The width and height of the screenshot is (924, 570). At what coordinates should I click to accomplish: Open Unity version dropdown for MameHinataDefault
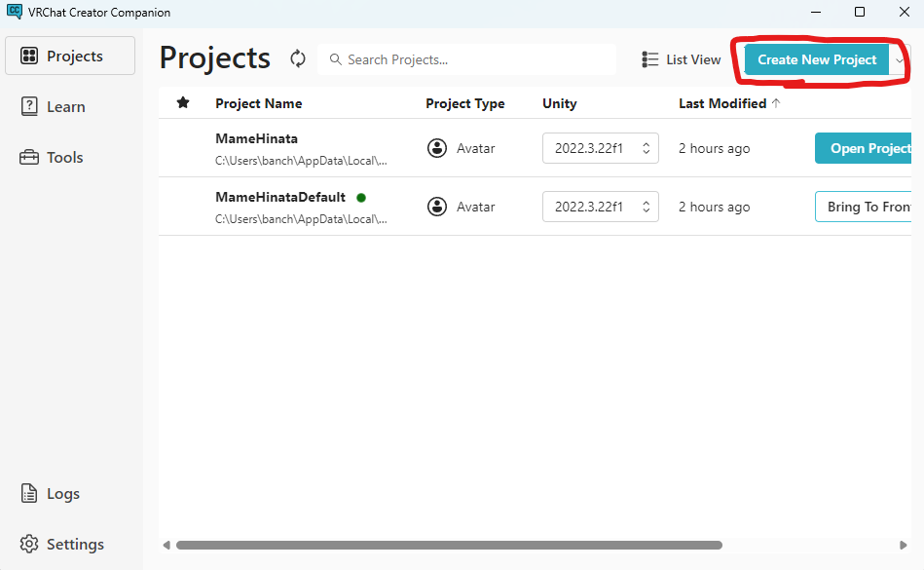coord(601,207)
